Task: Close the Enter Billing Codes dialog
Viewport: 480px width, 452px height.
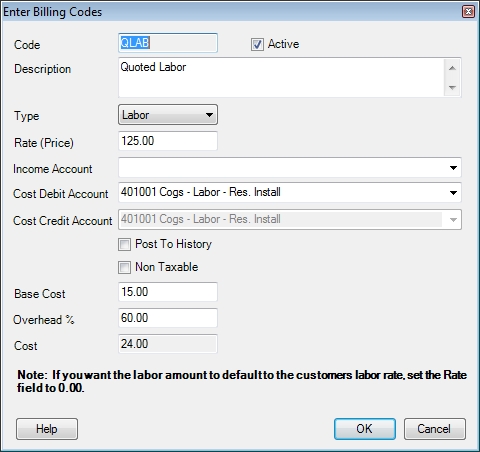Action: 468,12
